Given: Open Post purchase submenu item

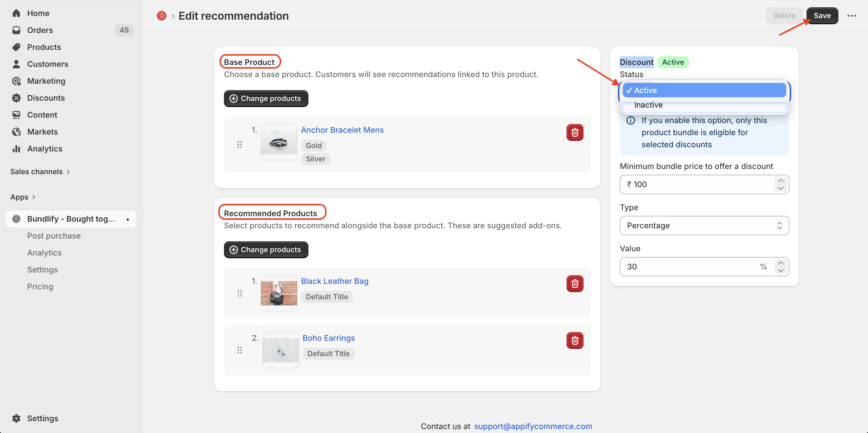Looking at the screenshot, I should pos(54,236).
